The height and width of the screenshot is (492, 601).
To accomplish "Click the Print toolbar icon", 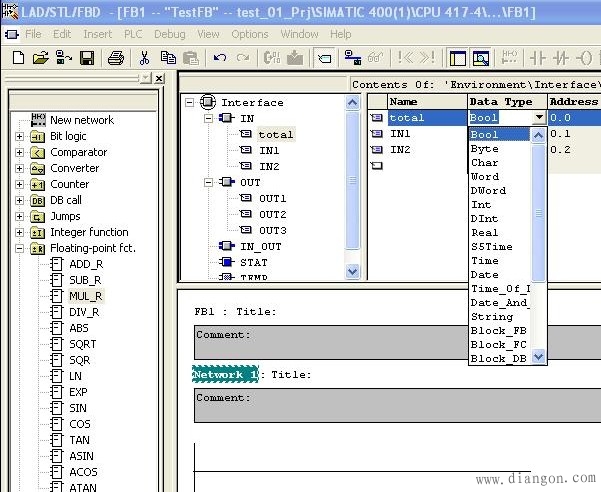I will [x=115, y=58].
